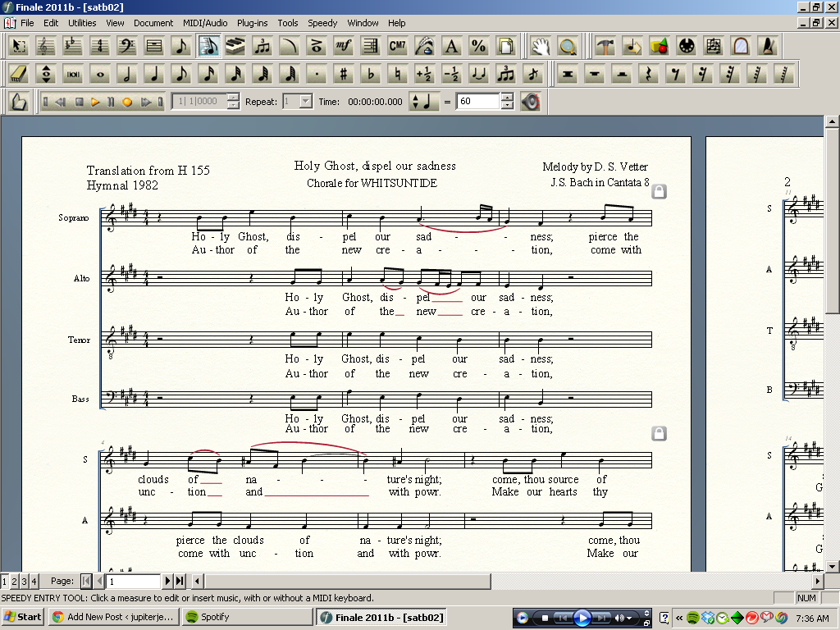Image resolution: width=840 pixels, height=630 pixels.
Task: Open the File menu
Action: (x=27, y=23)
